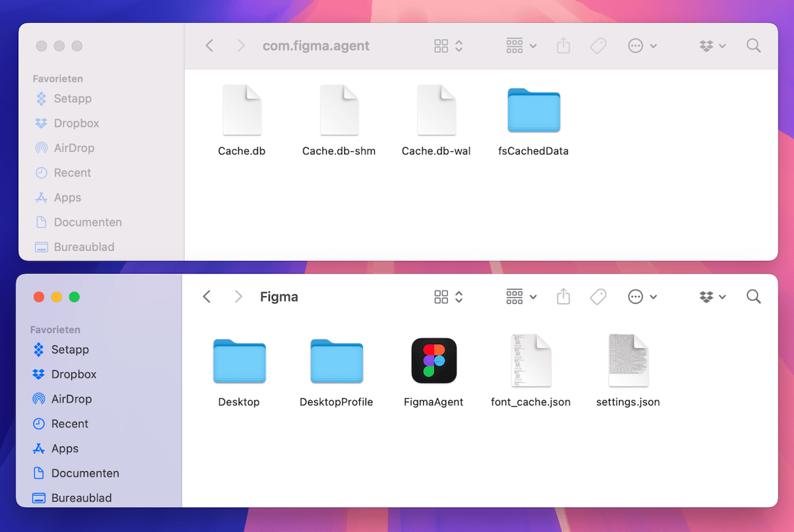Select the Cache.db-wal file
The image size is (794, 532).
(x=436, y=110)
